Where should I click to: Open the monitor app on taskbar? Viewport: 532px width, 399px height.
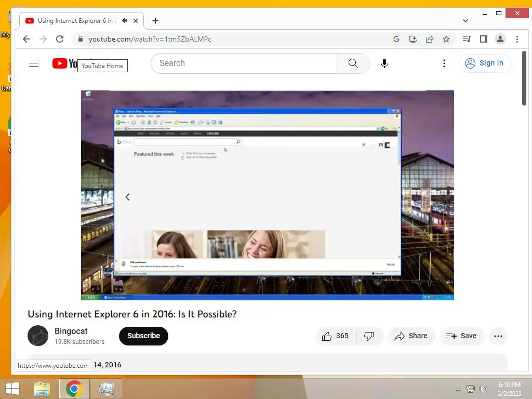[106, 389]
